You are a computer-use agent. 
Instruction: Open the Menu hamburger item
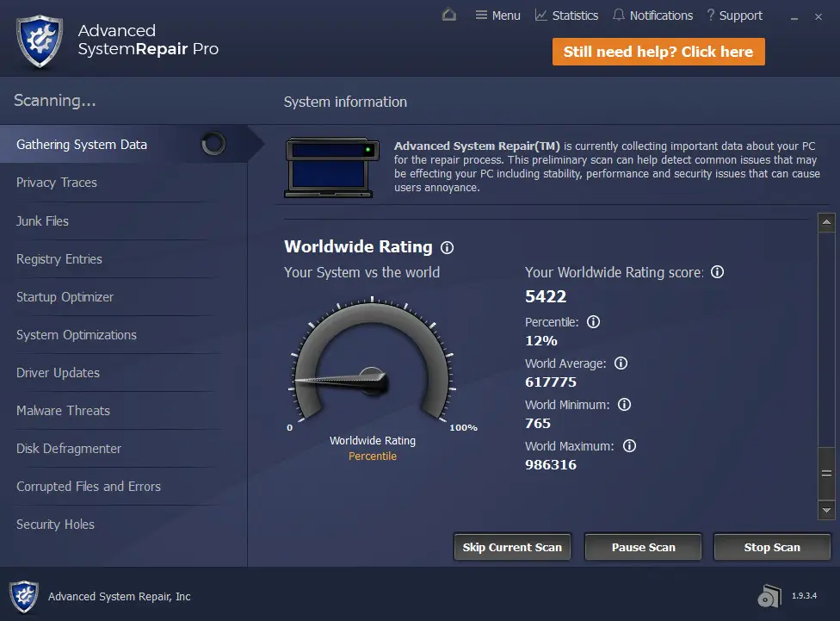click(497, 16)
